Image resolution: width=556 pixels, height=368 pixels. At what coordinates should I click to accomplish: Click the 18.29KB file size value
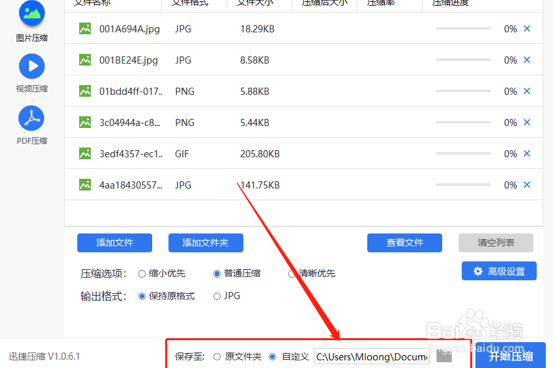tap(257, 29)
